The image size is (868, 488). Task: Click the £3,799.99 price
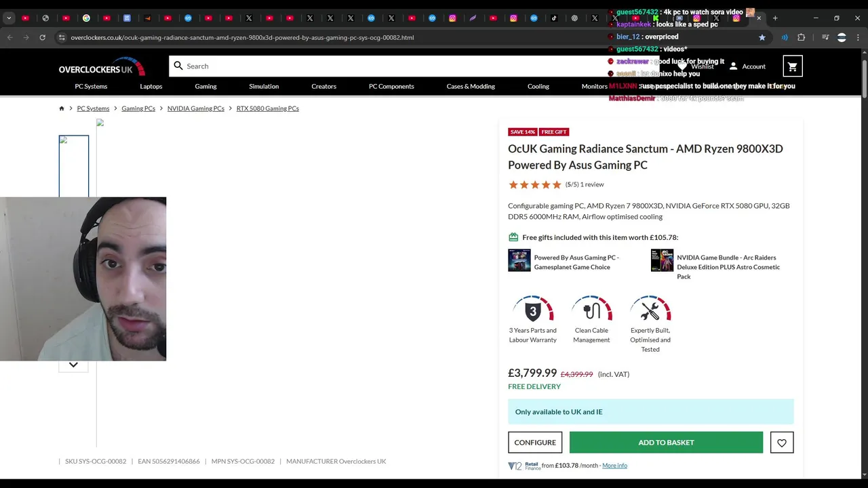(x=532, y=373)
